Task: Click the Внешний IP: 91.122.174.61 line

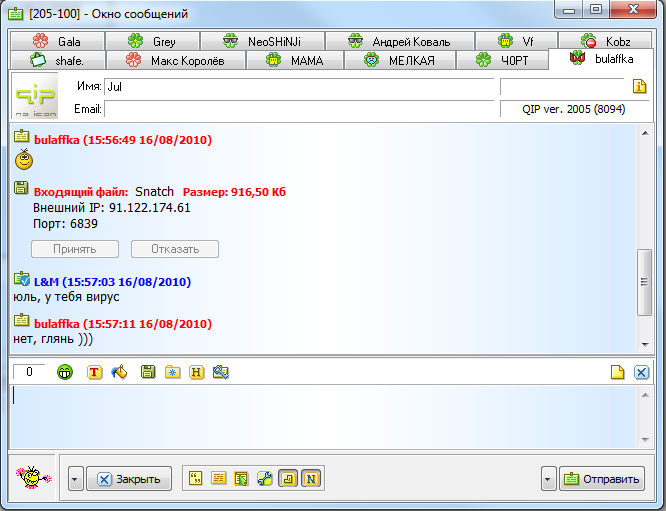Action: tap(112, 208)
